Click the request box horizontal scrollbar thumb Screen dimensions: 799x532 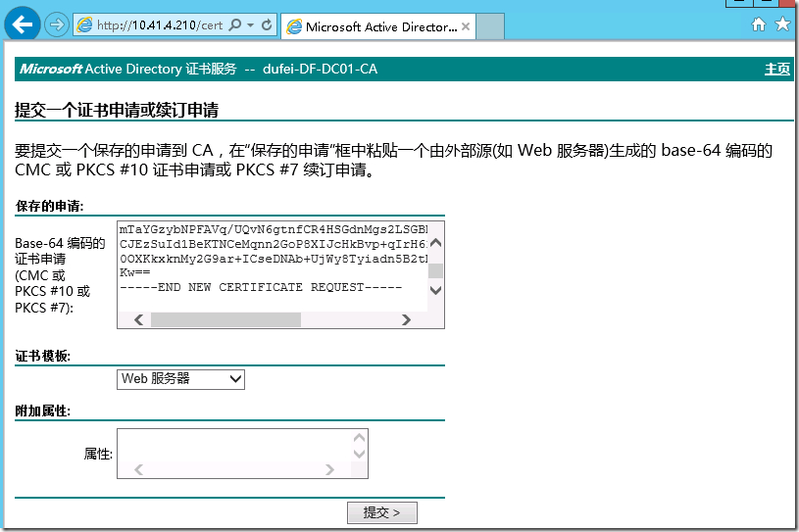click(225, 319)
